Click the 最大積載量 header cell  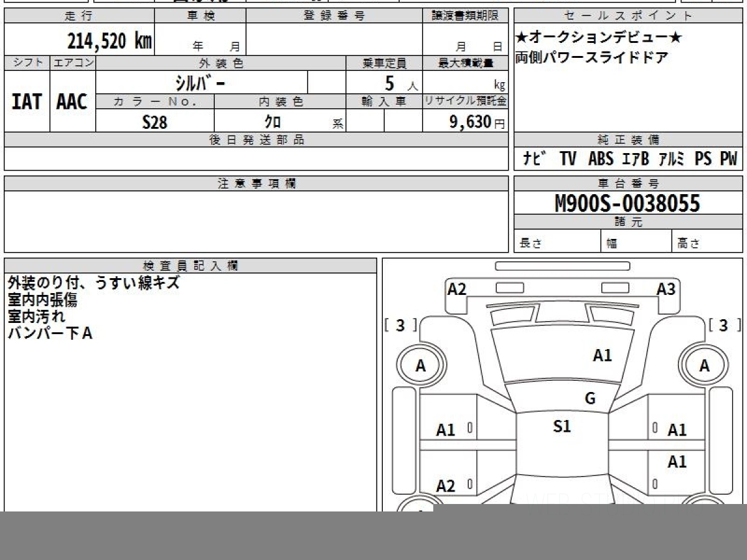(466, 63)
